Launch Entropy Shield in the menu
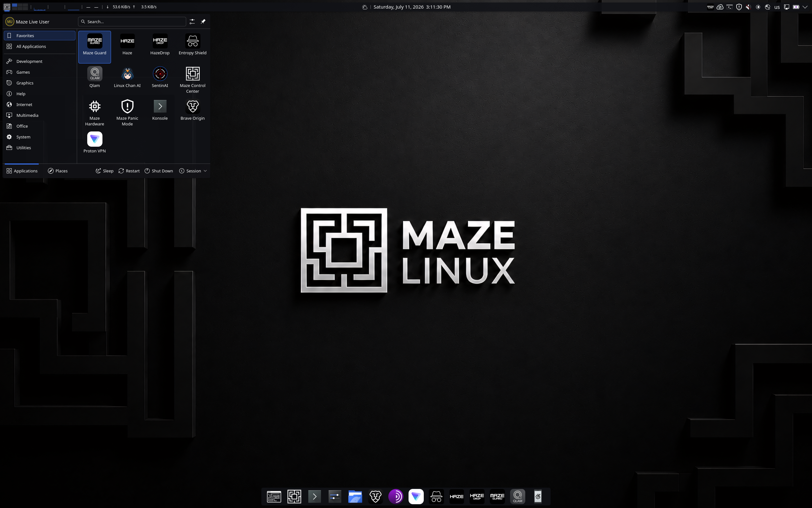Screen dimensions: 812x508 click(x=193, y=47)
